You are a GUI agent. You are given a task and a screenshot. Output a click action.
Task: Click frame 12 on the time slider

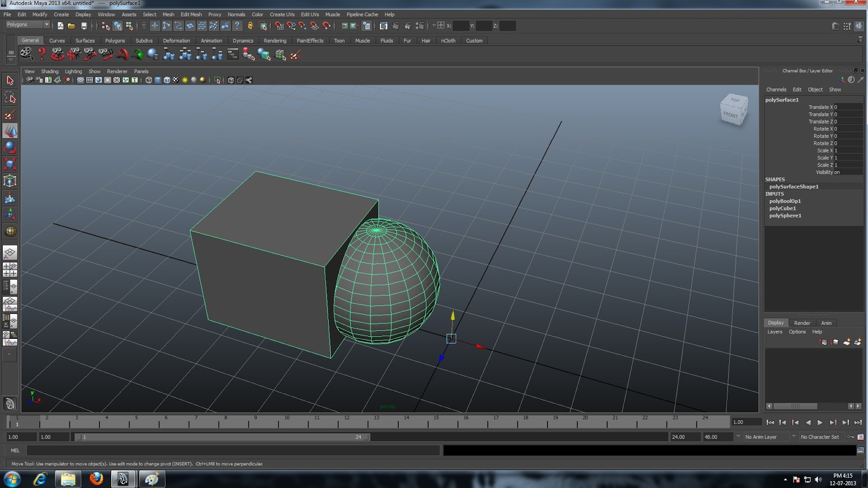pyautogui.click(x=346, y=423)
